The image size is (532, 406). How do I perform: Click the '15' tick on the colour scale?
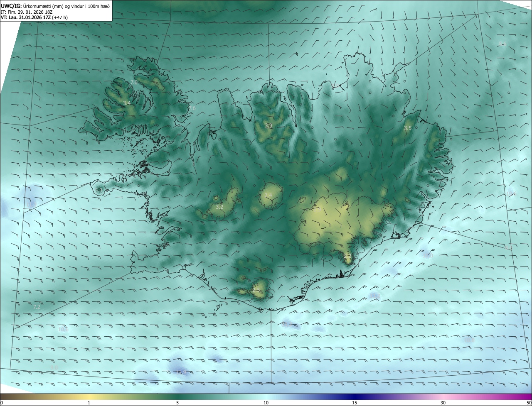(x=355, y=403)
